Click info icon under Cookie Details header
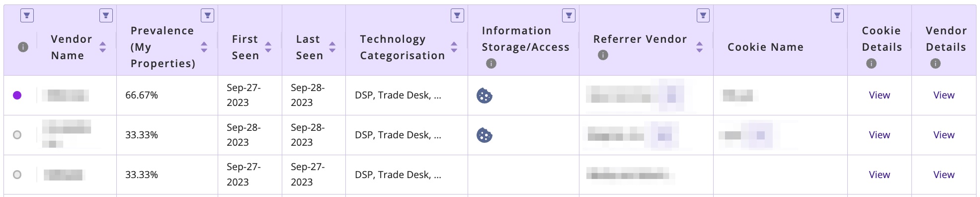Viewport: 980px width, 197px height. click(x=871, y=63)
